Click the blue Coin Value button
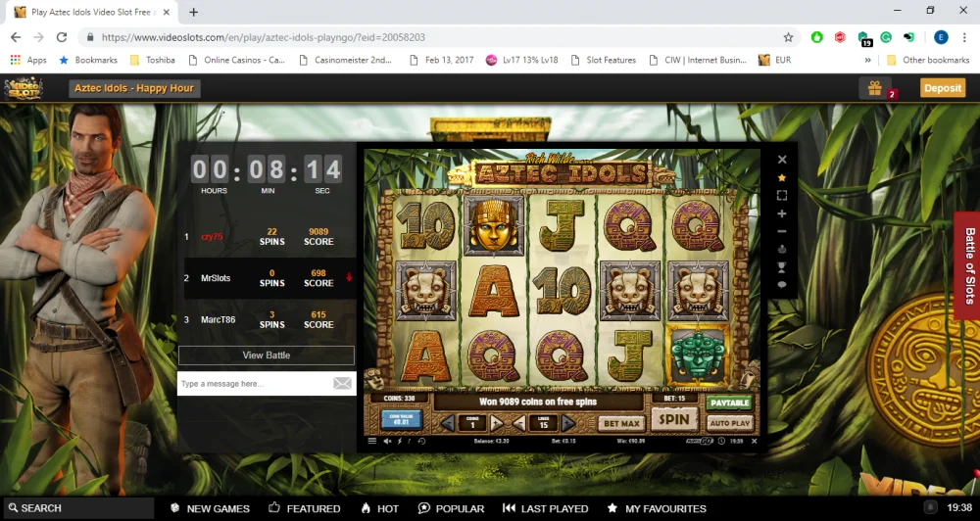980x521 pixels. click(402, 419)
